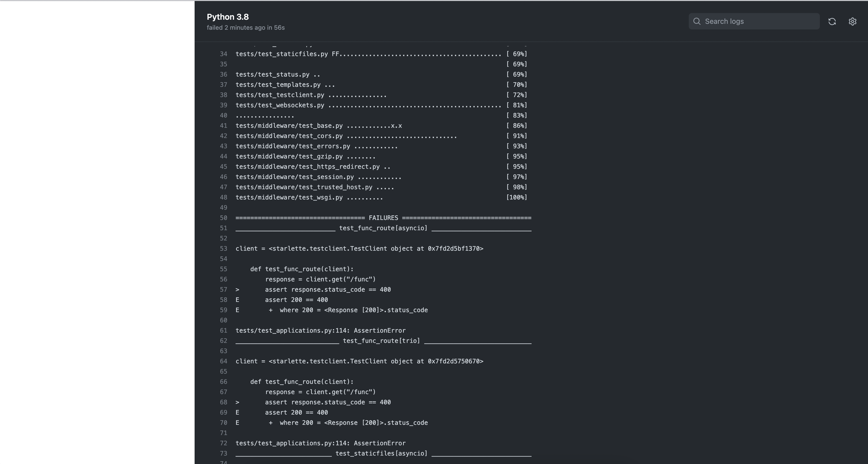Click the failed 2 minutes ago status text
Screen dimensions: 868x464
[x=245, y=28]
